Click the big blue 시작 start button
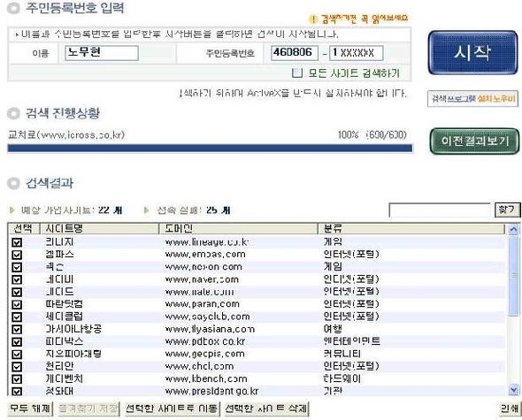Image resolution: width=522 pixels, height=420 pixels. point(472,52)
